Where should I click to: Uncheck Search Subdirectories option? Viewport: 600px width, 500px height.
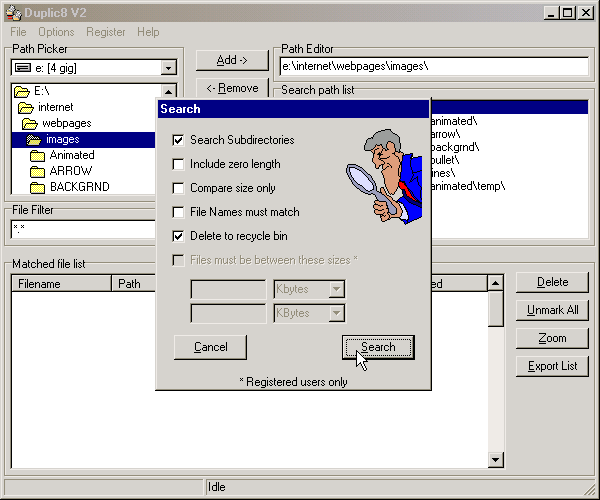[x=179, y=140]
